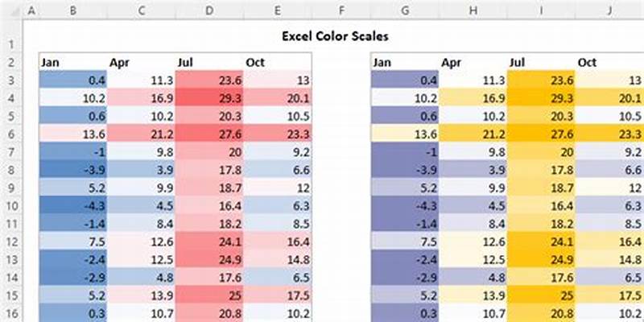Select row 6 header
Viewport: 644px width, 322px height.
11,134
